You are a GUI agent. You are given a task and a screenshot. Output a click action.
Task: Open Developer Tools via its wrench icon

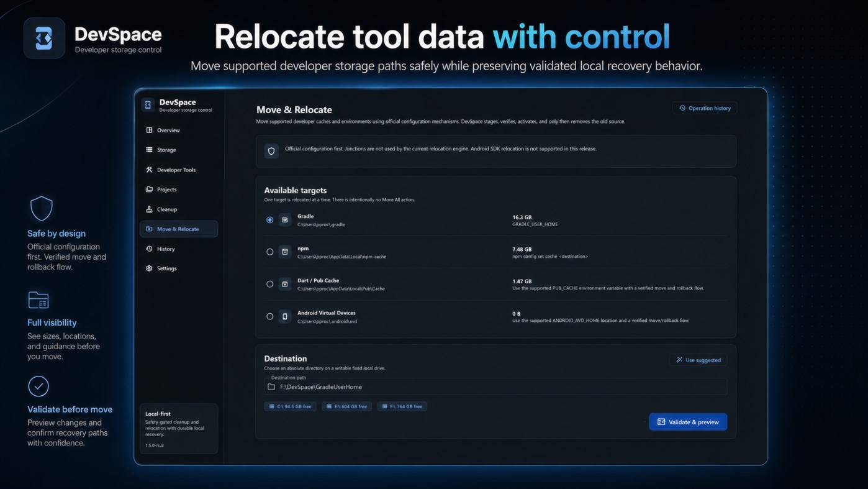(149, 170)
